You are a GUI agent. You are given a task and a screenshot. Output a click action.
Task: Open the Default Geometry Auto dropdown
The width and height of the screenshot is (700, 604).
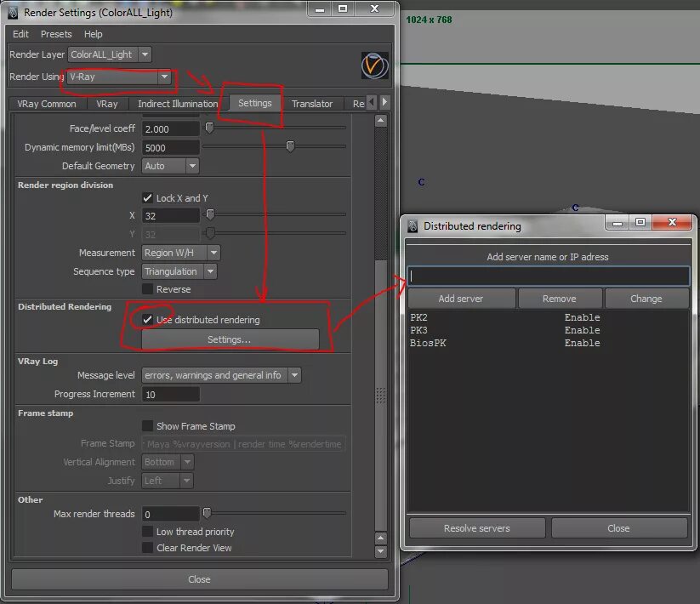(170, 166)
